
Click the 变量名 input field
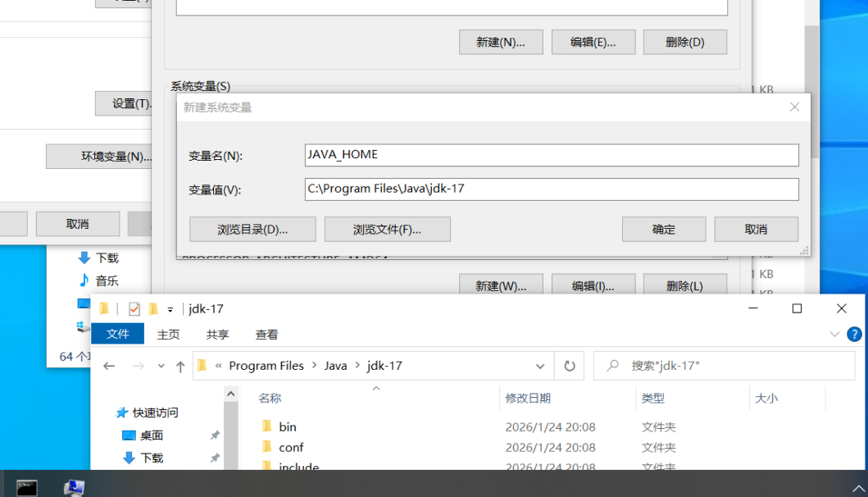[x=552, y=155]
